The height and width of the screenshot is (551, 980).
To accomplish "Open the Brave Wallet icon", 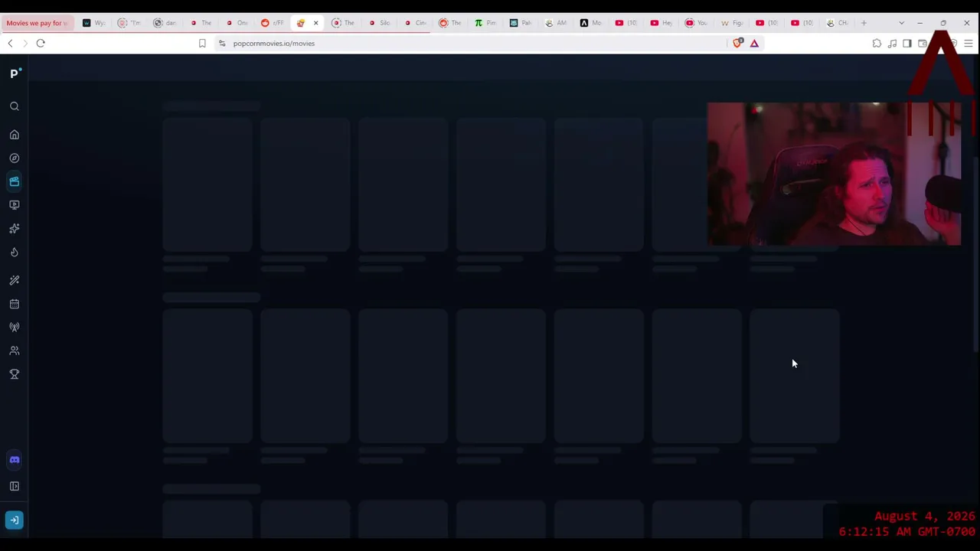I will coord(923,44).
